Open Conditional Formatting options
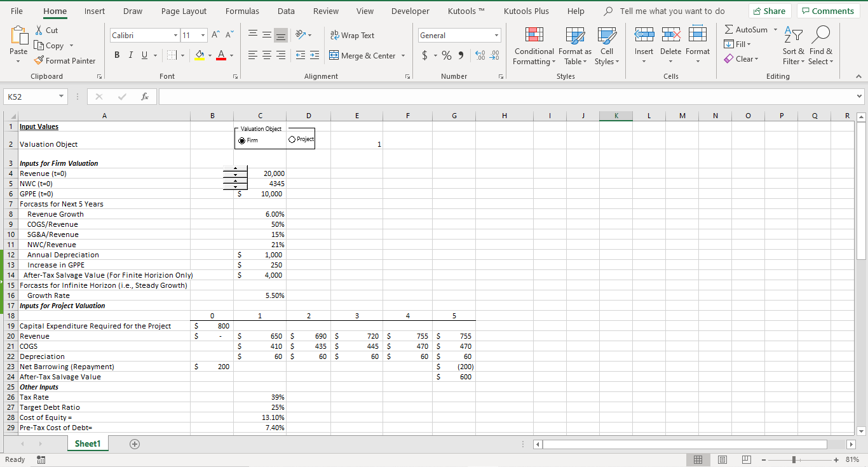 click(x=534, y=46)
